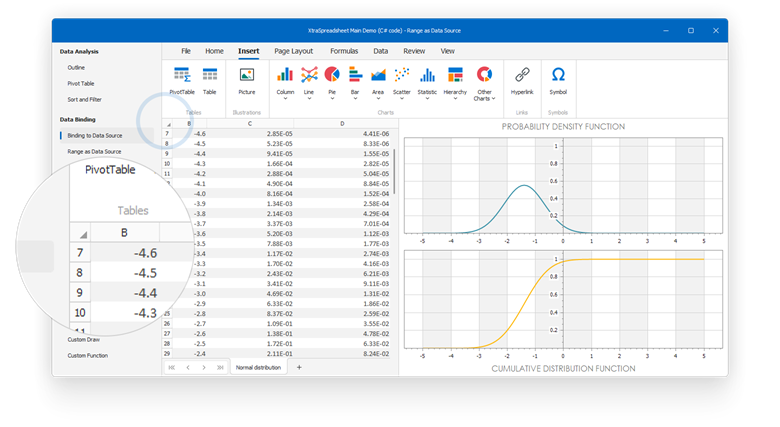Select cell containing 2.85E-05
This screenshot has height=427, width=780.
pos(250,133)
